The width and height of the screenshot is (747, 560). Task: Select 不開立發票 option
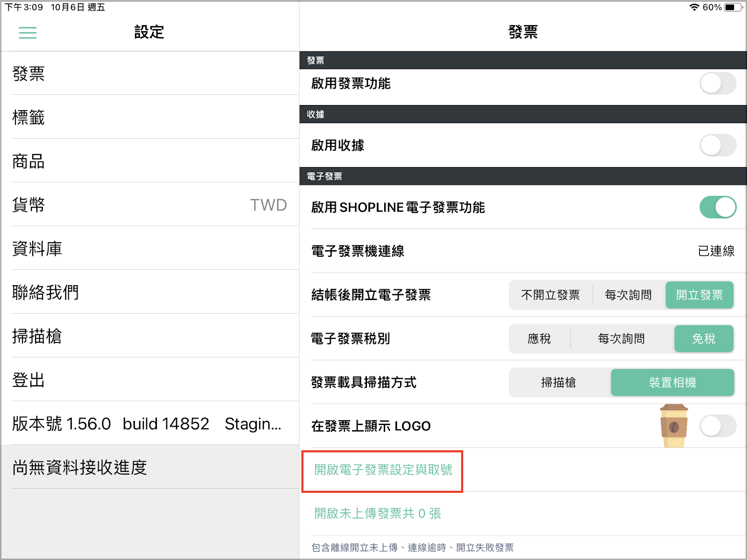click(550, 295)
